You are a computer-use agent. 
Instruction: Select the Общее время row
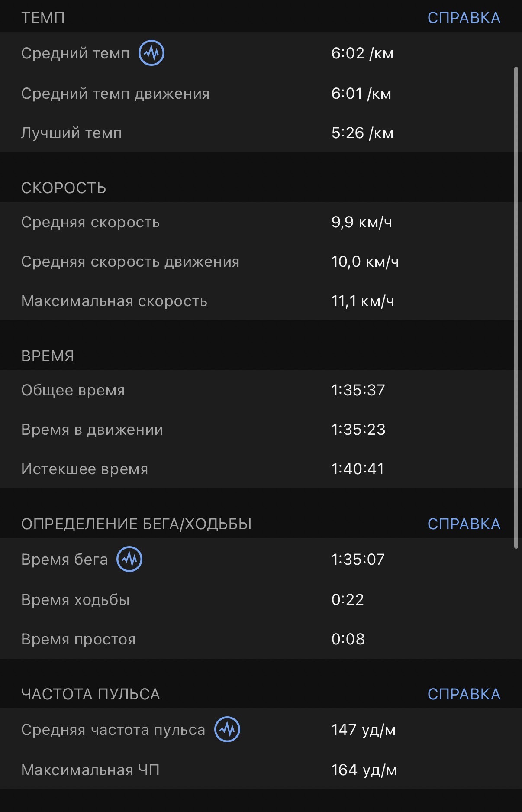(x=261, y=390)
